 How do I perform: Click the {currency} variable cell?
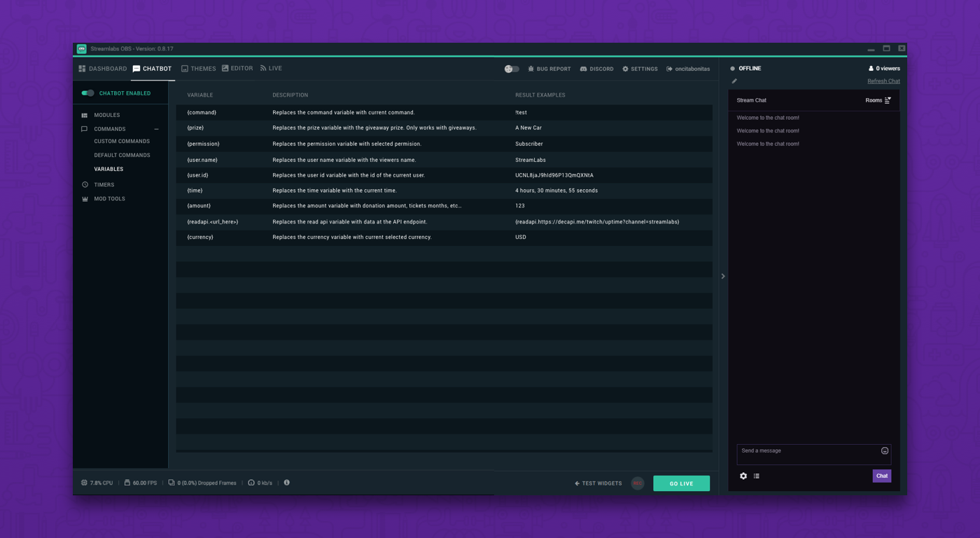pyautogui.click(x=200, y=237)
